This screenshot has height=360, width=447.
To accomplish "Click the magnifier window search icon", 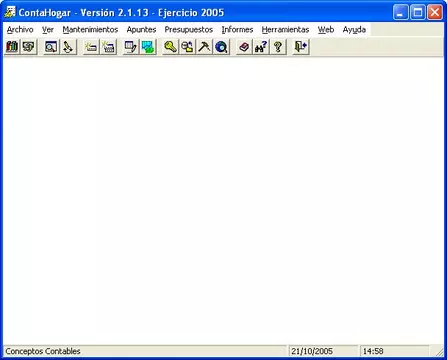I will click(x=51, y=47).
